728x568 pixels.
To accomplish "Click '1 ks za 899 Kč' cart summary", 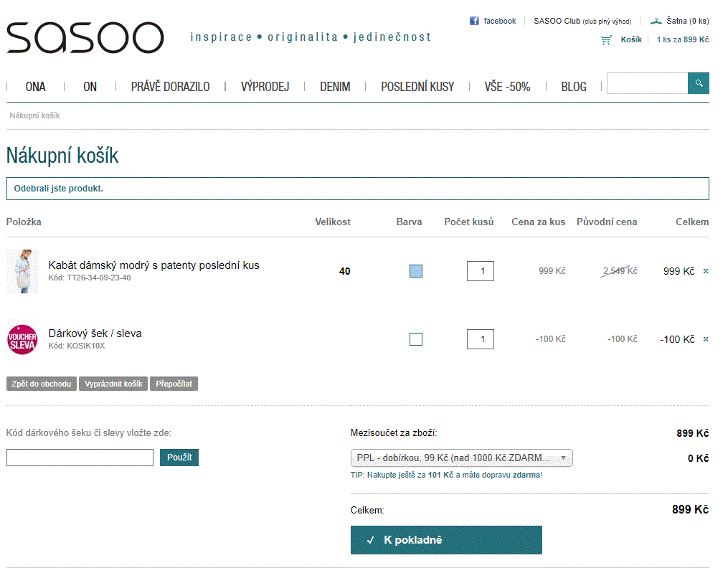I will [683, 39].
